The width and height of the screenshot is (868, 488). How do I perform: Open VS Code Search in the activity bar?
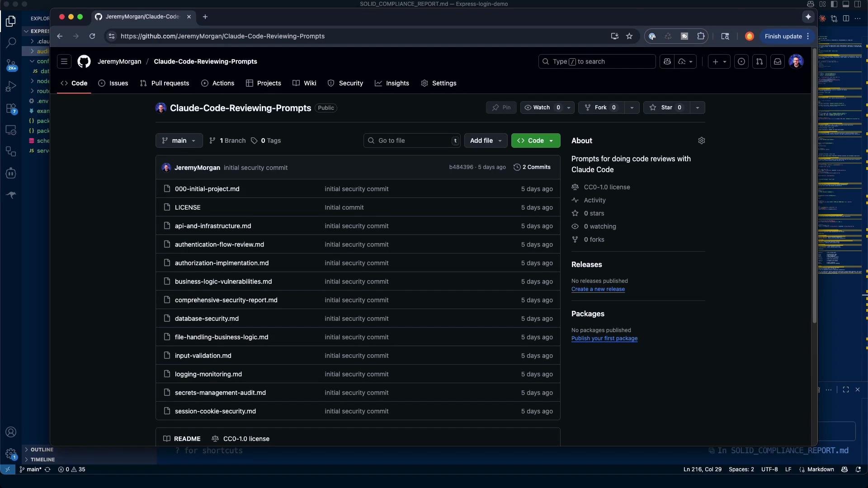click(11, 42)
